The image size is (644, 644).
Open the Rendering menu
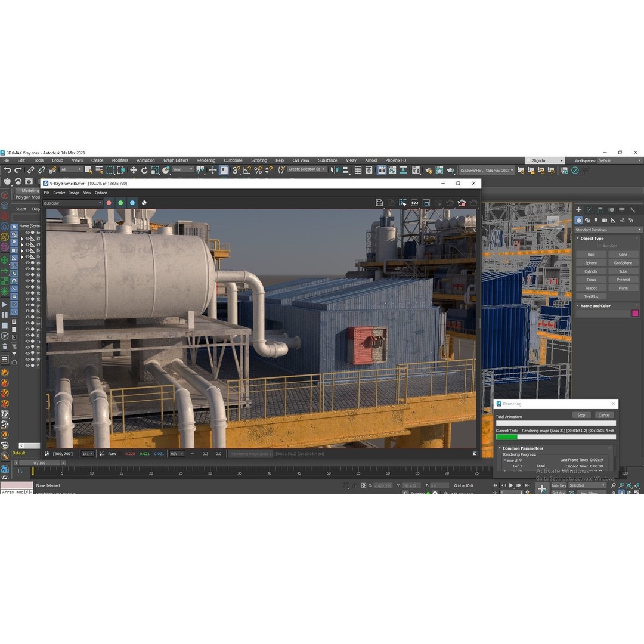click(x=205, y=160)
